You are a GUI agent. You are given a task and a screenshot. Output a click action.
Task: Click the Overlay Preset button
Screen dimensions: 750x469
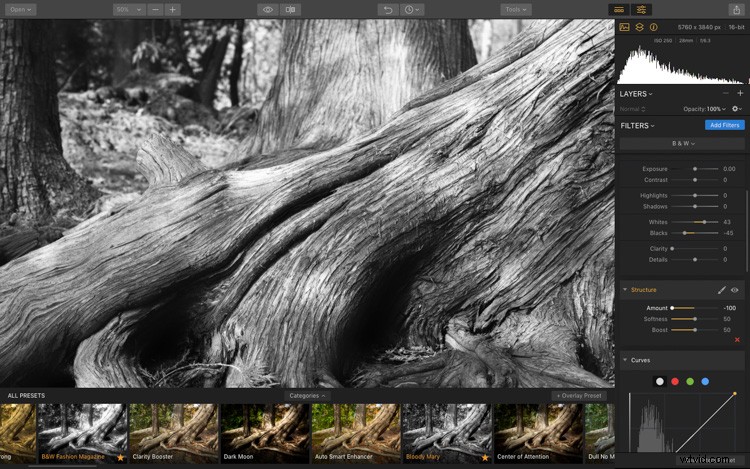coord(579,396)
